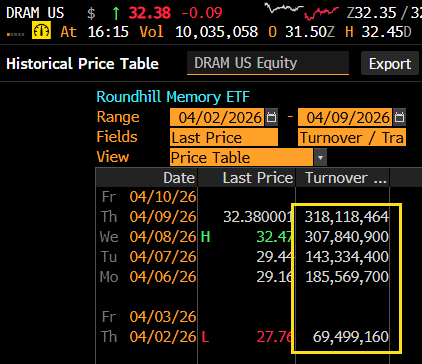Viewport: 422px width, 364px height.
Task: Click the intraday sparkline chart in header
Action: (x=302, y=11)
